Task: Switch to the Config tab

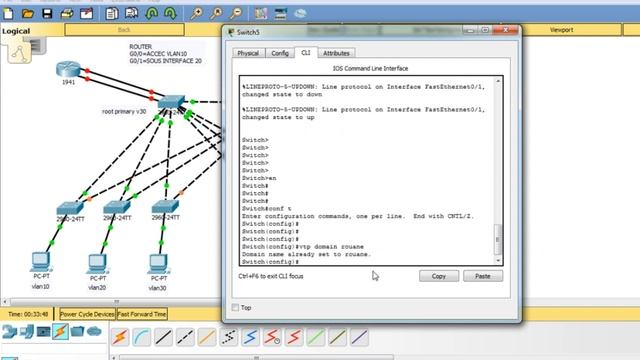Action: pos(280,53)
